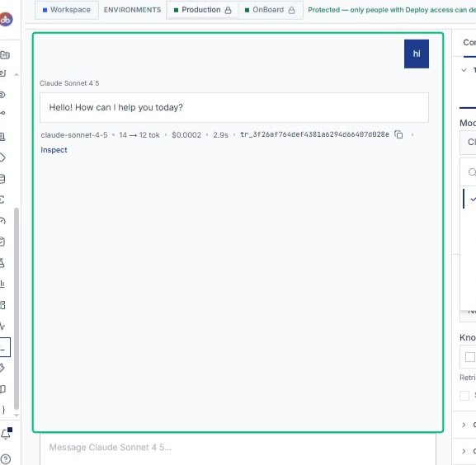Click the sidebar scroll down arrow
Viewport: 476px width, 465px height.
16,415
